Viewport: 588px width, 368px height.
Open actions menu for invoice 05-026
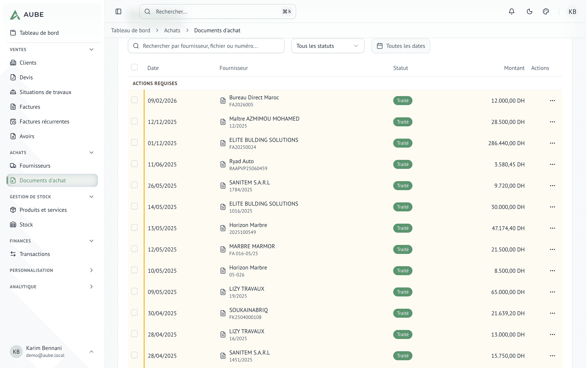pyautogui.click(x=552, y=271)
